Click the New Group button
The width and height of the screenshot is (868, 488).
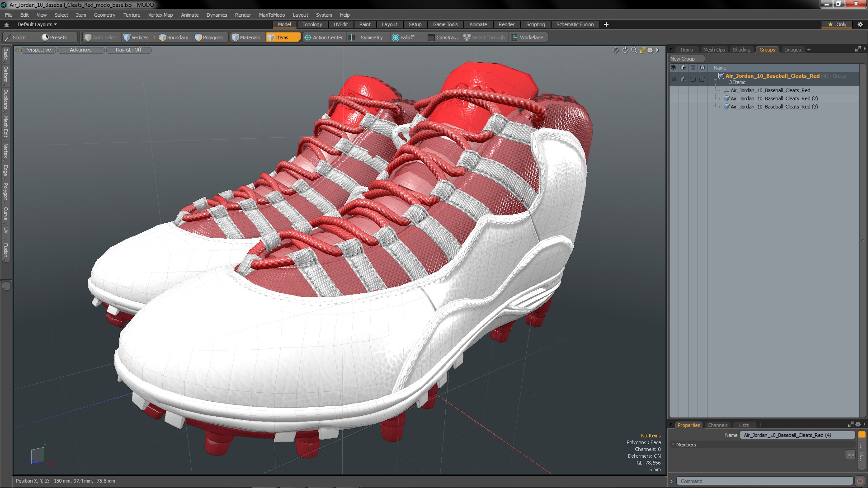click(687, 59)
